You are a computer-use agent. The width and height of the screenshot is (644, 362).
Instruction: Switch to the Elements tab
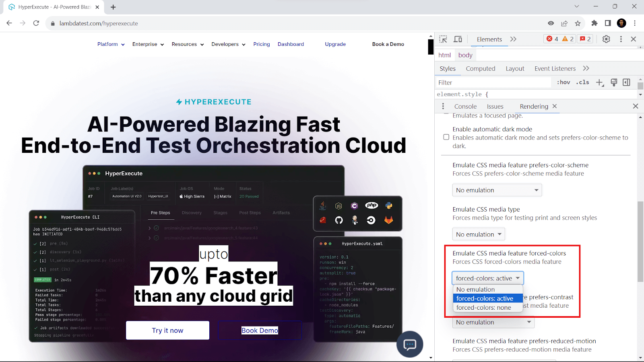click(489, 39)
